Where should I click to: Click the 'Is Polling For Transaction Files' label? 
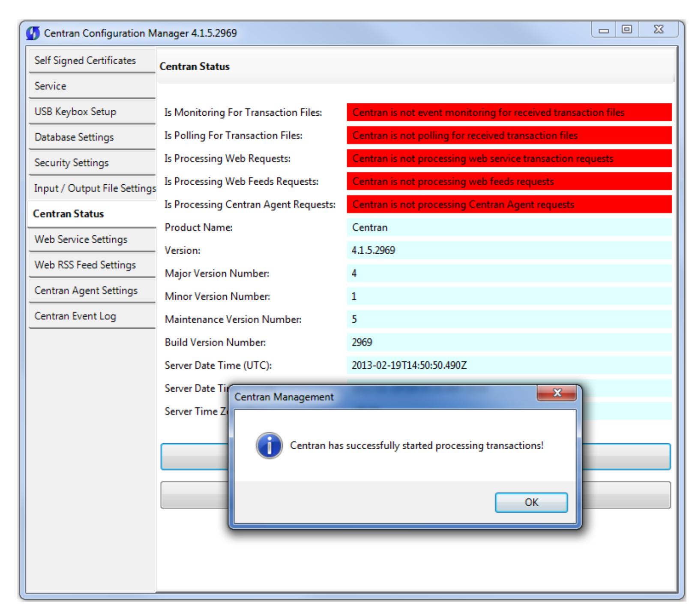click(234, 135)
